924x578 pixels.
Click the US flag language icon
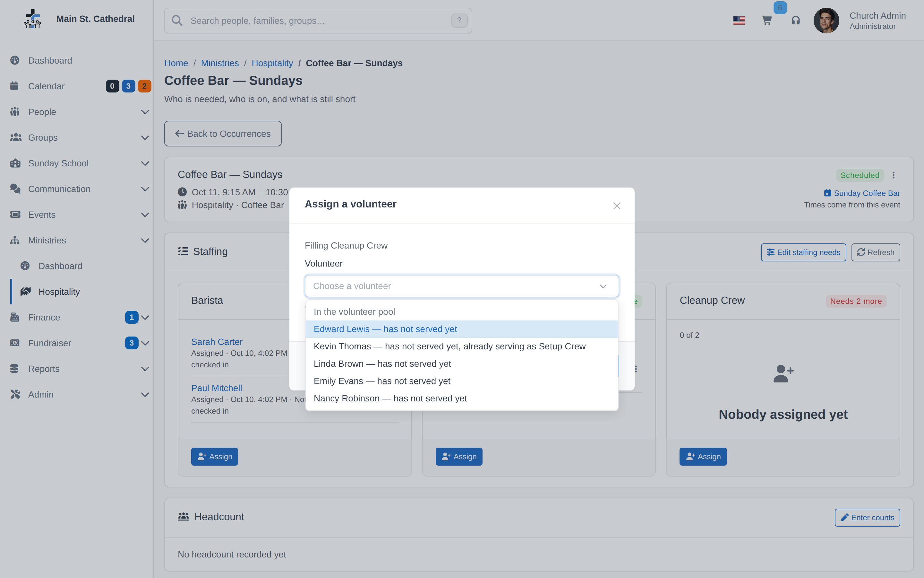point(739,21)
